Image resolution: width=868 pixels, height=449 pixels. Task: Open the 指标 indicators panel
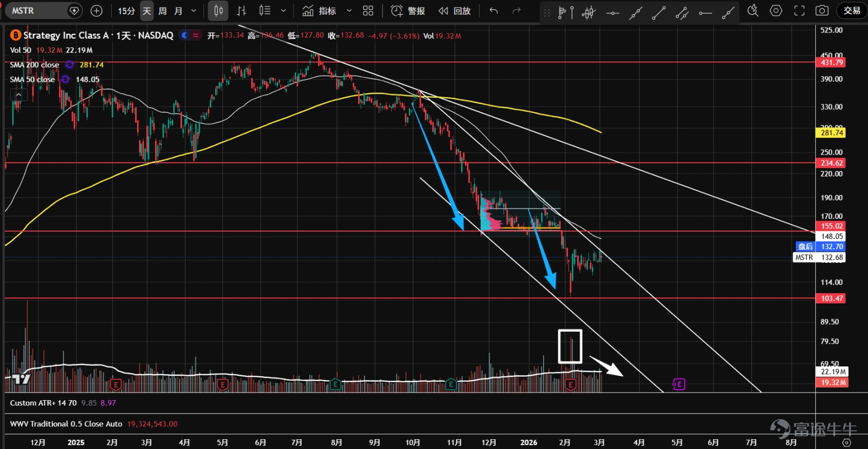[x=319, y=11]
